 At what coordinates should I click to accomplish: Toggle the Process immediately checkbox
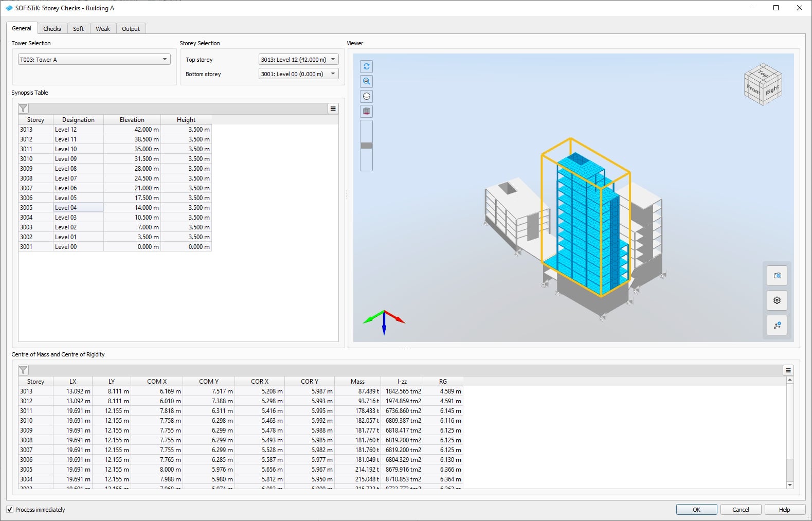(10, 510)
